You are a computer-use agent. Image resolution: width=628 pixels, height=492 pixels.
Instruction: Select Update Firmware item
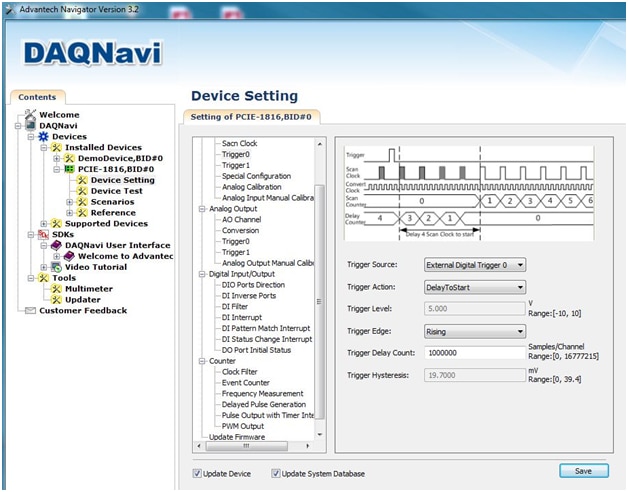click(x=237, y=437)
